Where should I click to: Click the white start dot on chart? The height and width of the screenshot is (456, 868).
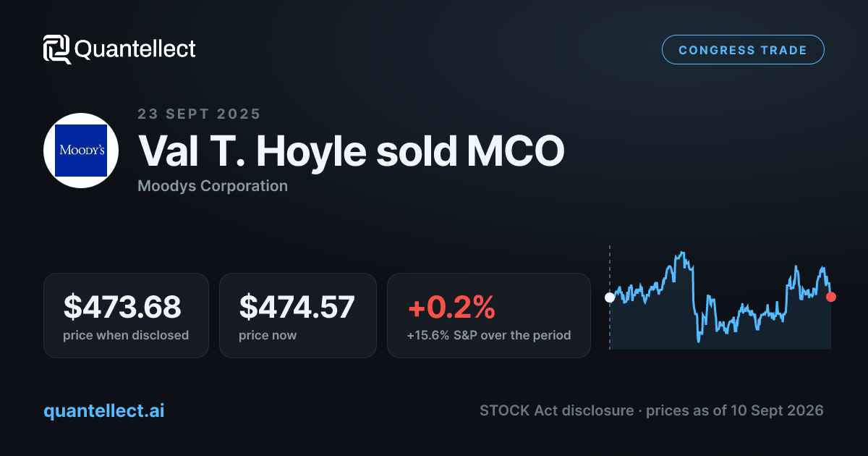pos(610,297)
